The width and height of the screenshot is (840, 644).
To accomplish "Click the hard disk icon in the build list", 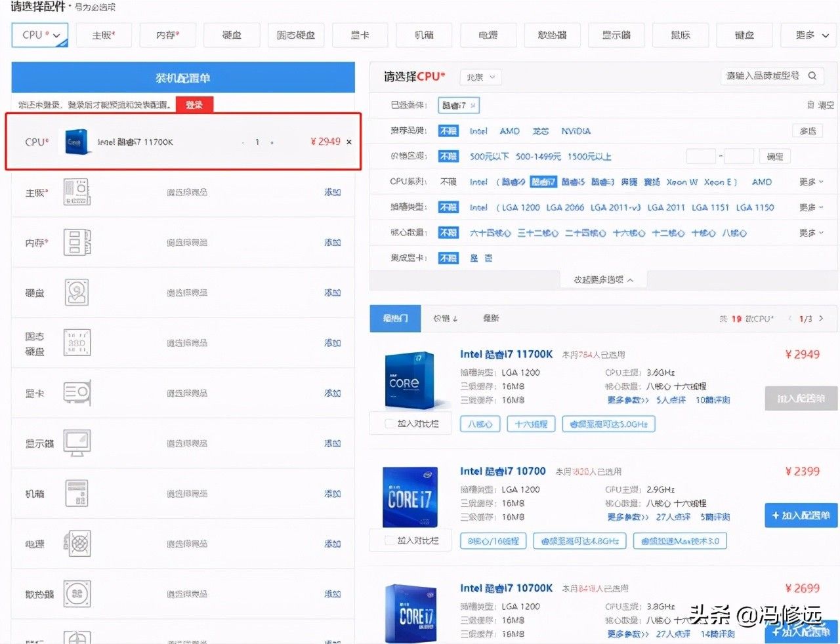I will click(77, 292).
